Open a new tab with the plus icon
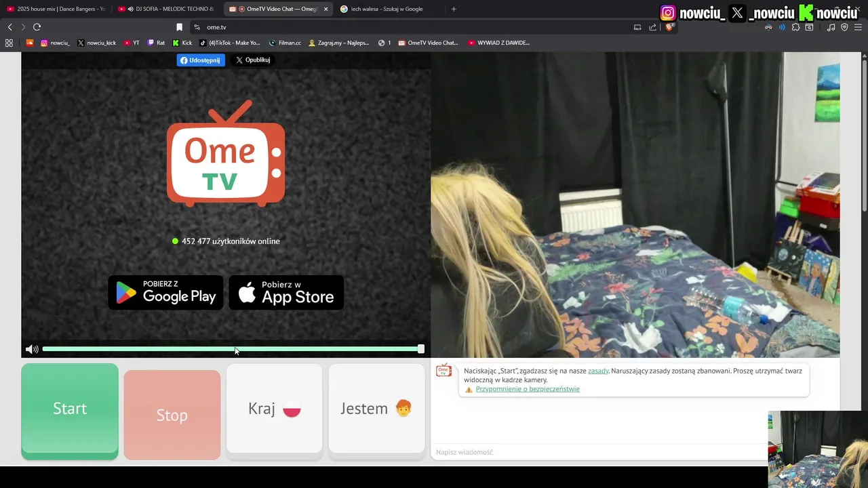The image size is (868, 488). tap(454, 9)
